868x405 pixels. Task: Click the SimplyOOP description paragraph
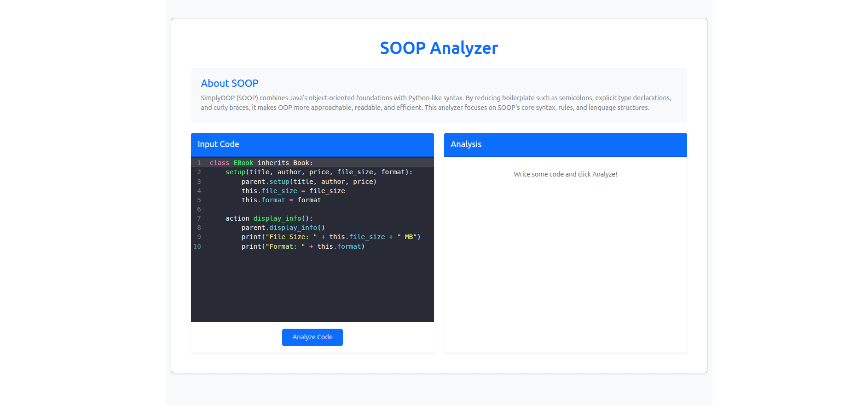(x=436, y=103)
